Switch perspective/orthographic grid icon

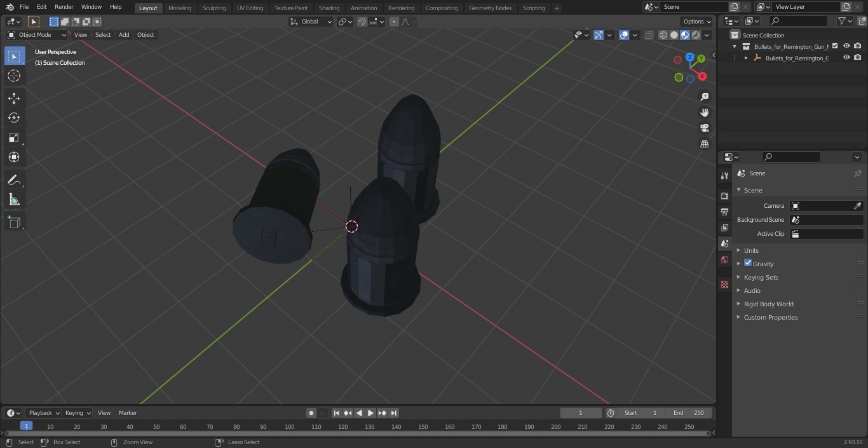[x=704, y=144]
